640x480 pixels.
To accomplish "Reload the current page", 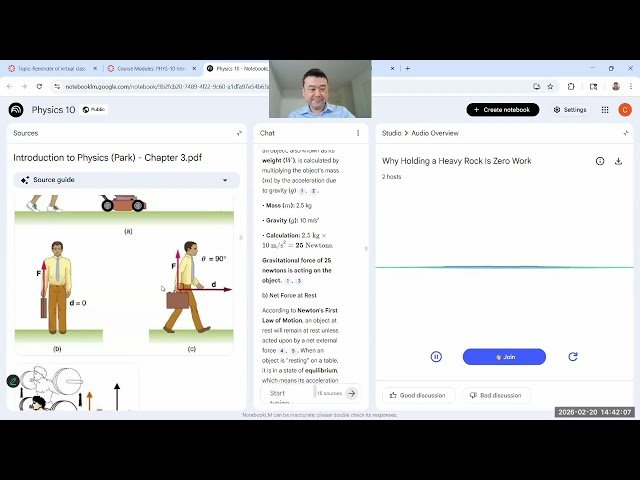I will click(x=39, y=87).
